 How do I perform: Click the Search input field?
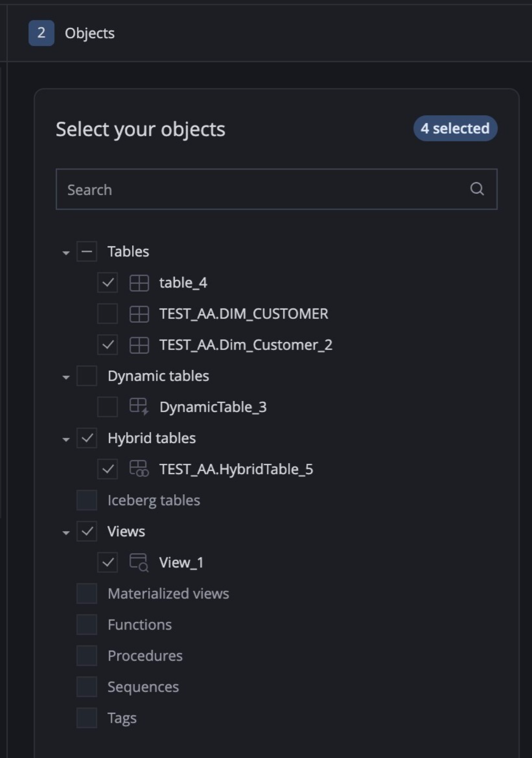click(x=276, y=189)
